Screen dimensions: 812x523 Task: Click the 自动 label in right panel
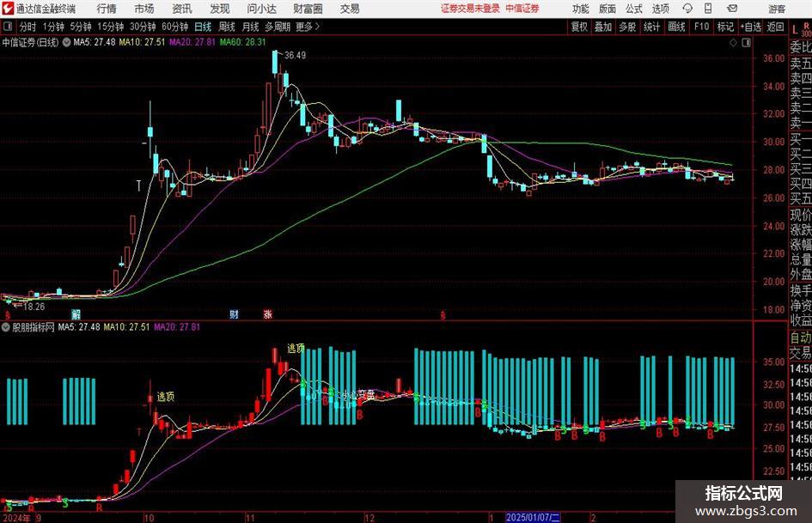point(801,338)
